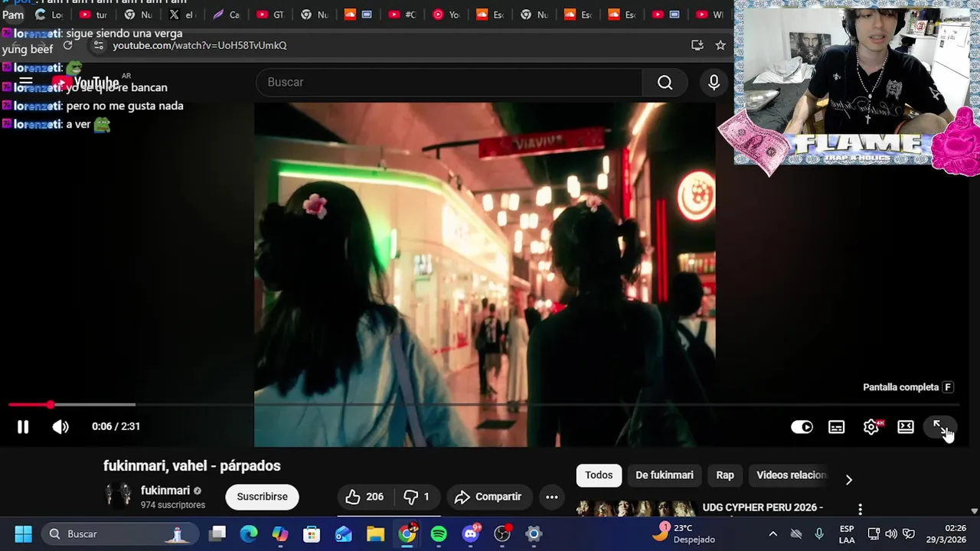Click the page scrollbar down arrow

pos(974,511)
